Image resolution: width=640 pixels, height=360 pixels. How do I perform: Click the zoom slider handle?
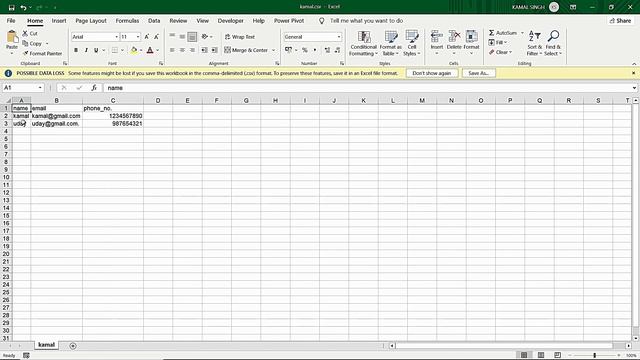click(x=594, y=355)
